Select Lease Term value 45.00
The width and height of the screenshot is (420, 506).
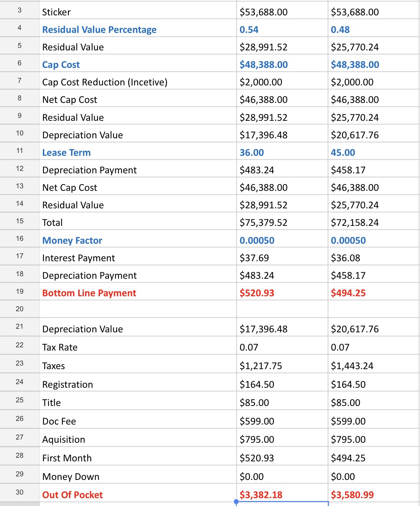pos(374,151)
